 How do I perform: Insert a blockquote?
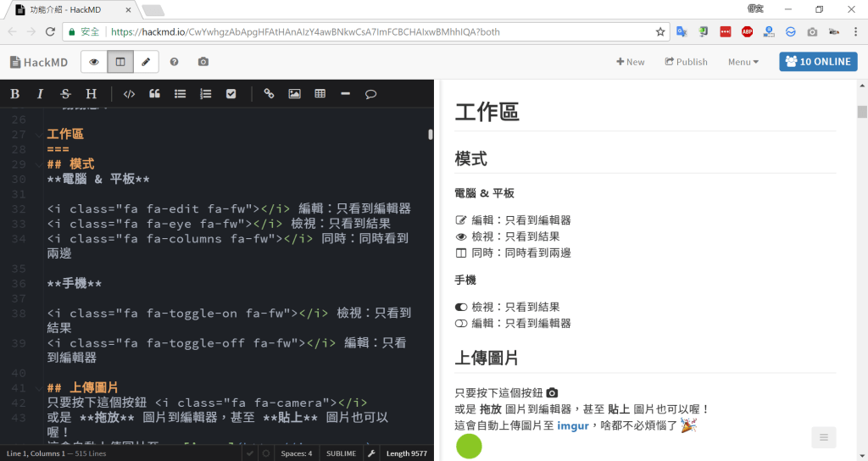[154, 94]
